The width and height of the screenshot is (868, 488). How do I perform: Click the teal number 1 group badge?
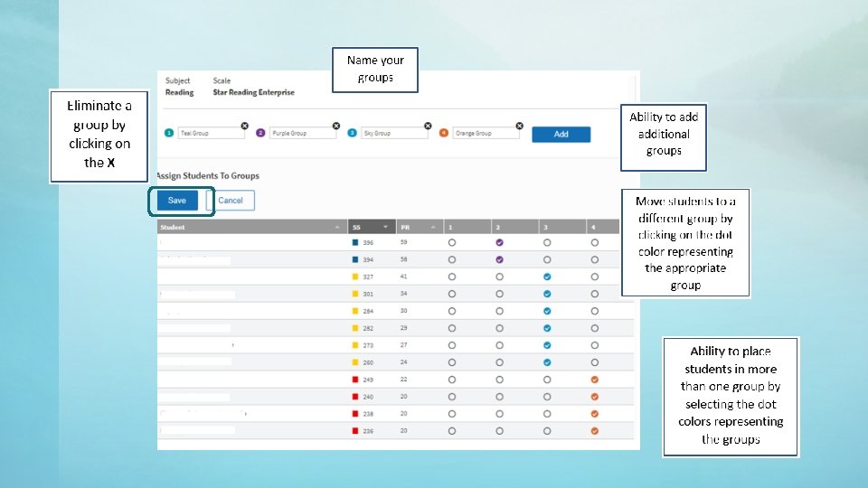pos(169,133)
